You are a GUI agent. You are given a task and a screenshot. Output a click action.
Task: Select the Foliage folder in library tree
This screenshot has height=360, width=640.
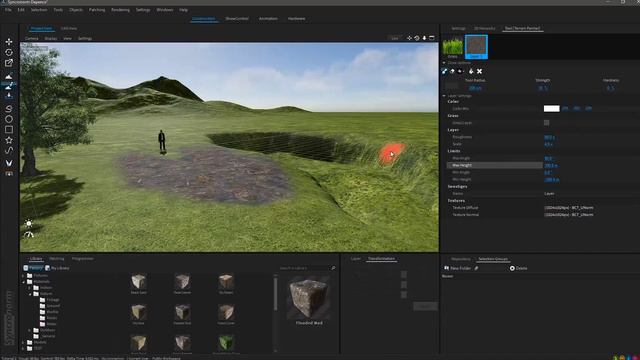[50, 300]
